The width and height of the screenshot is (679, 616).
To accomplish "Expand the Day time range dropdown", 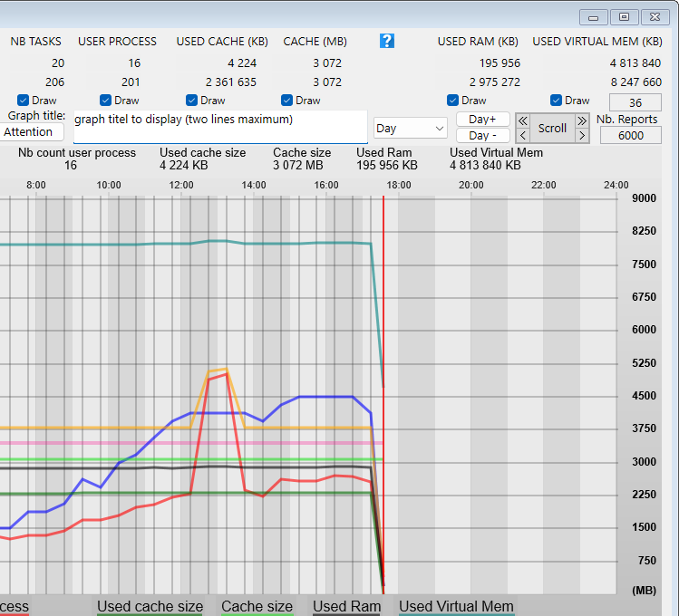I will 411,129.
